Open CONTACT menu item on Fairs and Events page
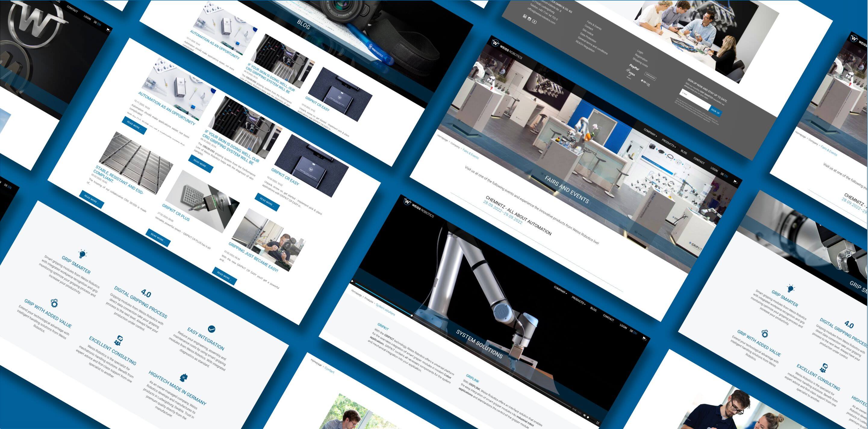868x429 pixels. tap(699, 161)
